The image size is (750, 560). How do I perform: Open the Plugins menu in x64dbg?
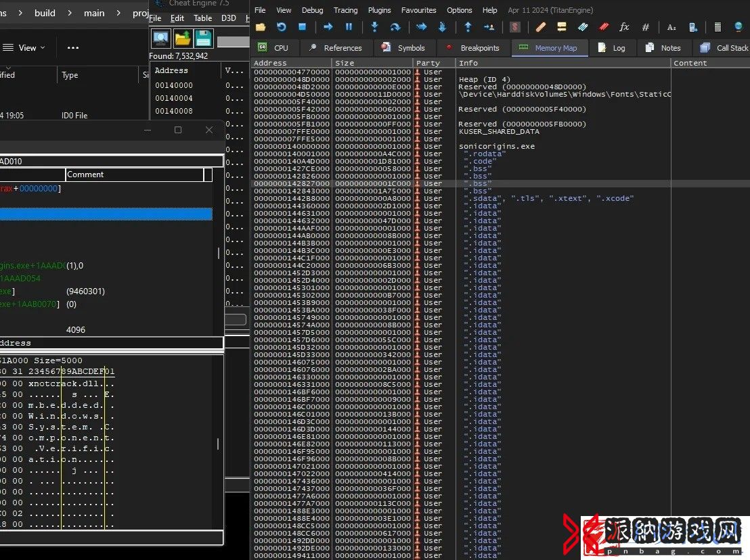coord(379,10)
